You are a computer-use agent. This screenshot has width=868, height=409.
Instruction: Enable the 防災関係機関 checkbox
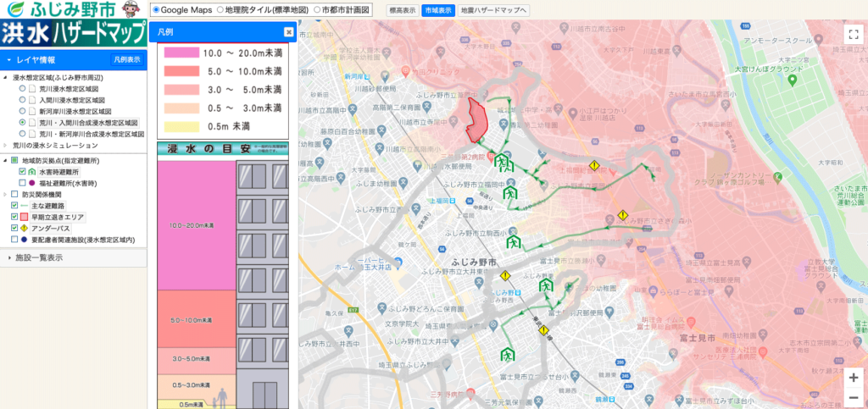coord(14,194)
